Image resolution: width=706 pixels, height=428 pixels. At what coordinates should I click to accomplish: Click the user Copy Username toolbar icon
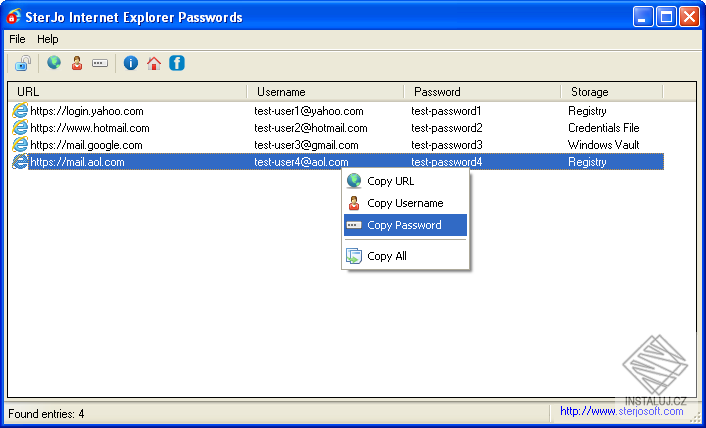point(77,63)
